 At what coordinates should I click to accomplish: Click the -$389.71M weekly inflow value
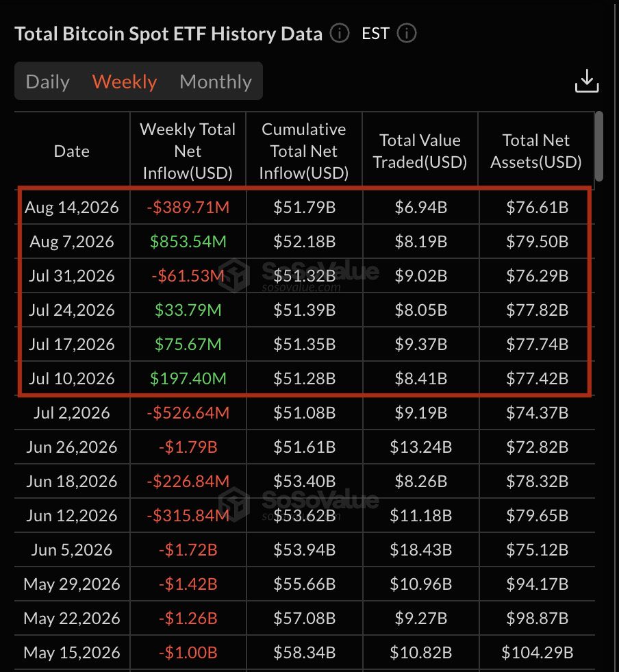coord(188,208)
